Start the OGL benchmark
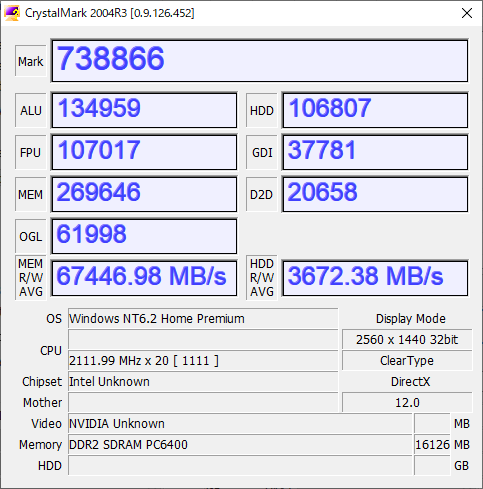 point(31,236)
